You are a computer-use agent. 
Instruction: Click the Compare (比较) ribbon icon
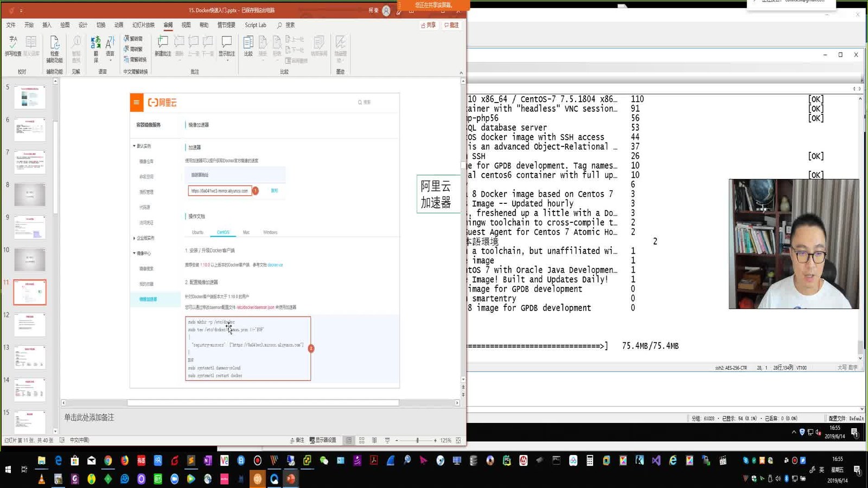[248, 47]
